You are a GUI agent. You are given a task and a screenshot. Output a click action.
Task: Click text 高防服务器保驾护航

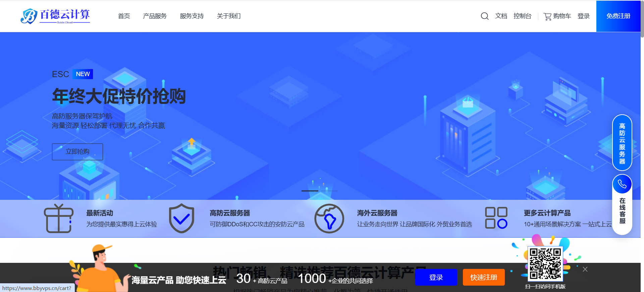point(82,116)
